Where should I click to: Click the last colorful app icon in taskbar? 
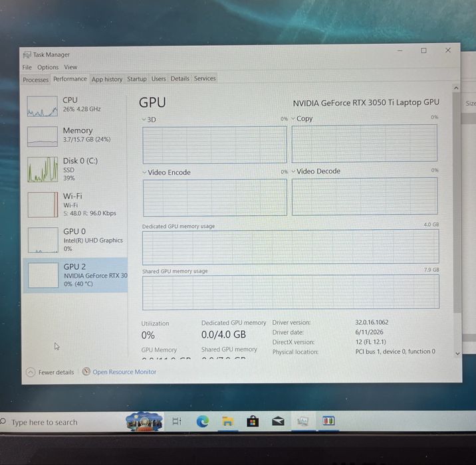328,420
